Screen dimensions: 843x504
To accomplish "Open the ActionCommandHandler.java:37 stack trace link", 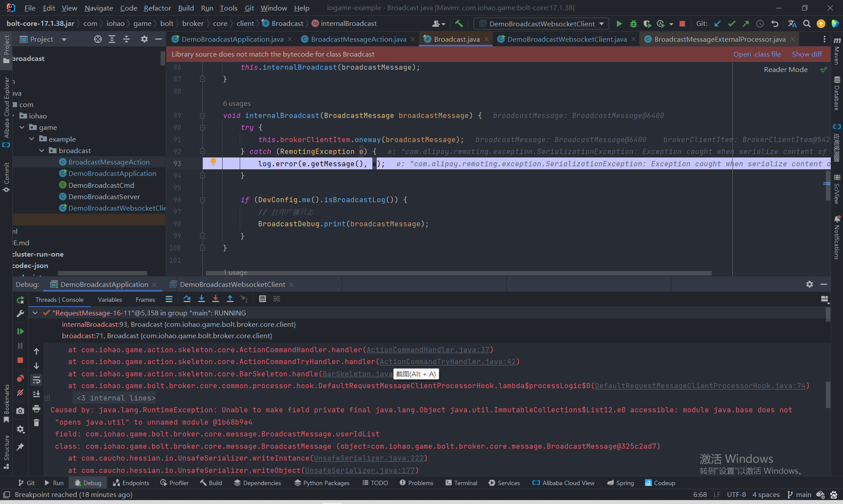I will click(x=428, y=350).
